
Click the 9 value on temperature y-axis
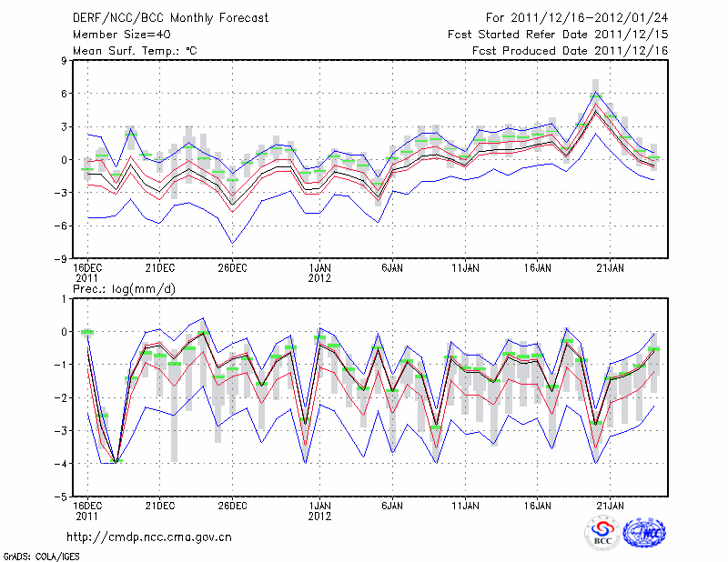[64, 61]
